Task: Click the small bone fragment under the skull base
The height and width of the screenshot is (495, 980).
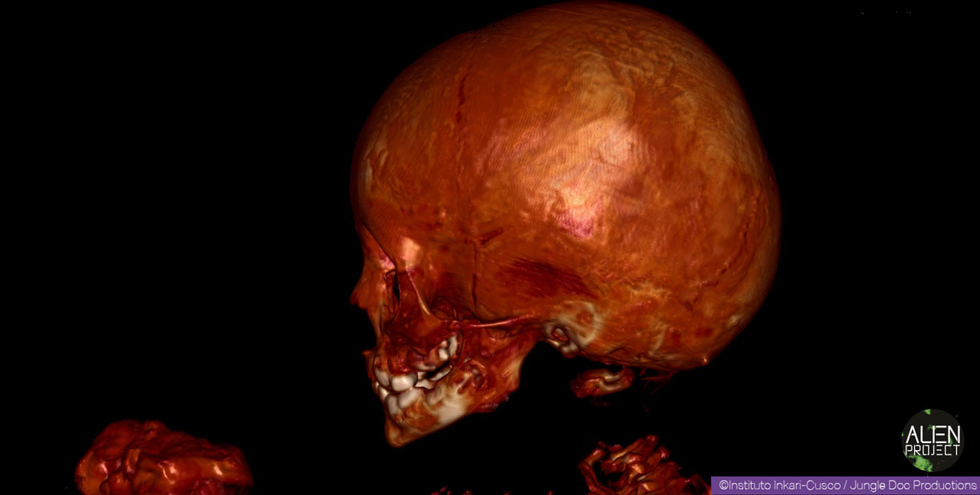Action: click(x=603, y=380)
